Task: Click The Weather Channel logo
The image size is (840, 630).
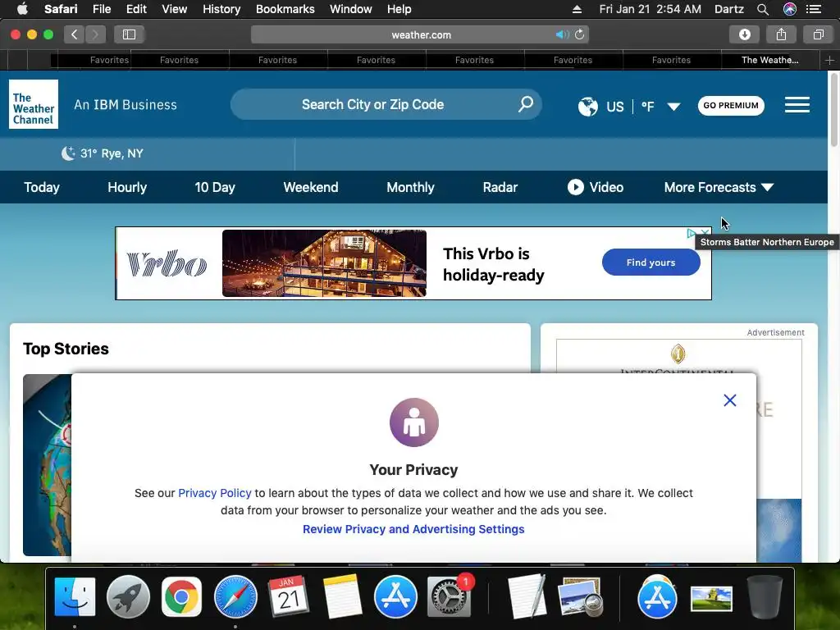Action: coord(33,104)
